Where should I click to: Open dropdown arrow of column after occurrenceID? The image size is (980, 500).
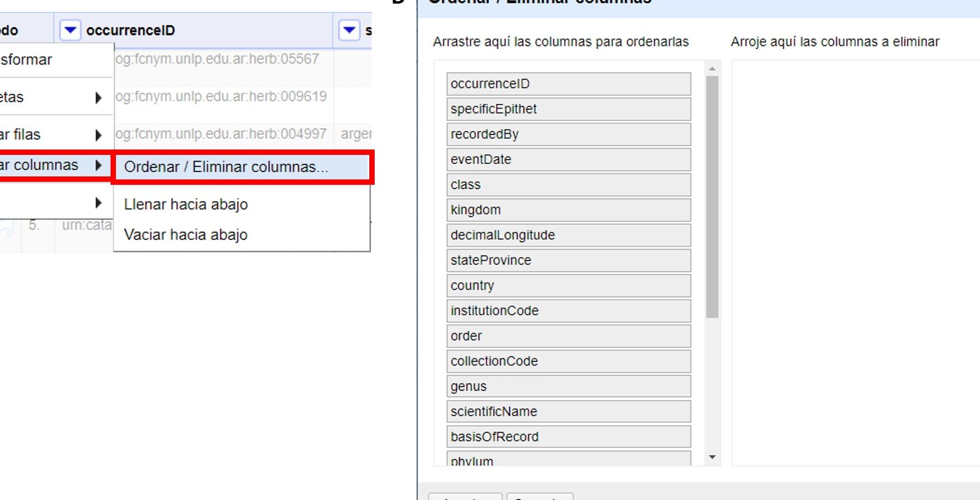pyautogui.click(x=349, y=30)
